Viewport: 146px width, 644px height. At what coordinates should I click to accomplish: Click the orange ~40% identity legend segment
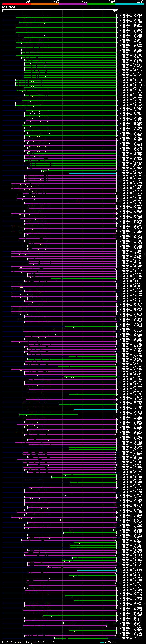click(45, 4)
